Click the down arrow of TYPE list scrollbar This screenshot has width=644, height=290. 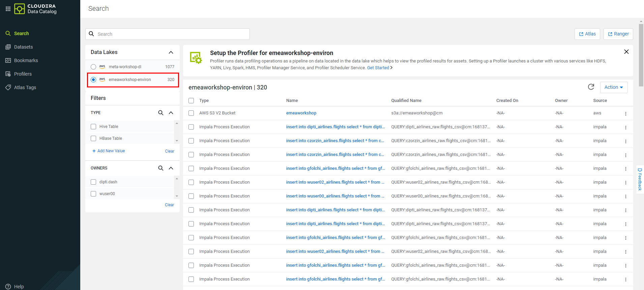tap(177, 141)
